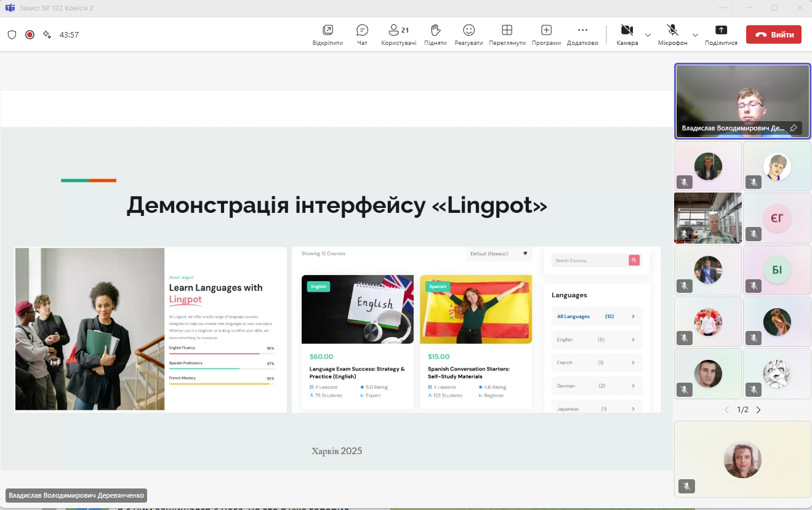Select the БІ participant tile
Viewport: 812px width, 510px height.
coord(777,270)
